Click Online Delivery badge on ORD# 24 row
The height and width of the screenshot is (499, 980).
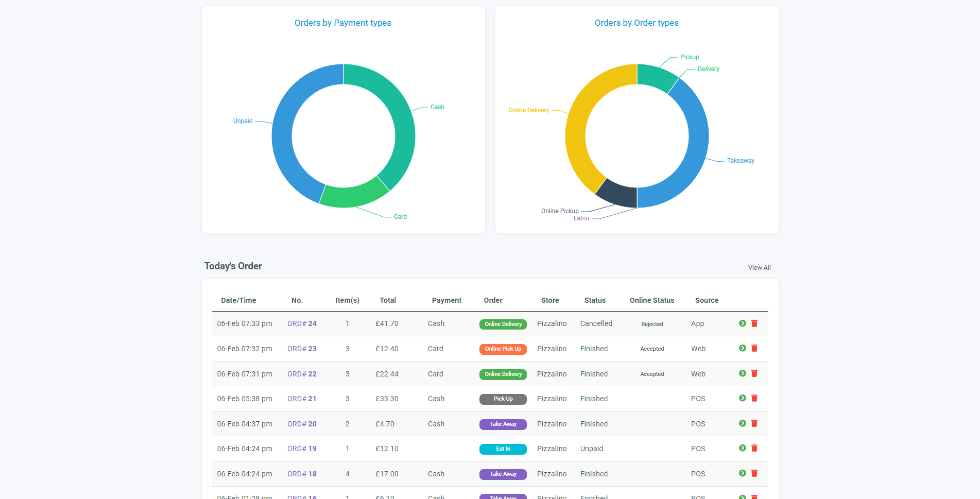[x=503, y=324]
